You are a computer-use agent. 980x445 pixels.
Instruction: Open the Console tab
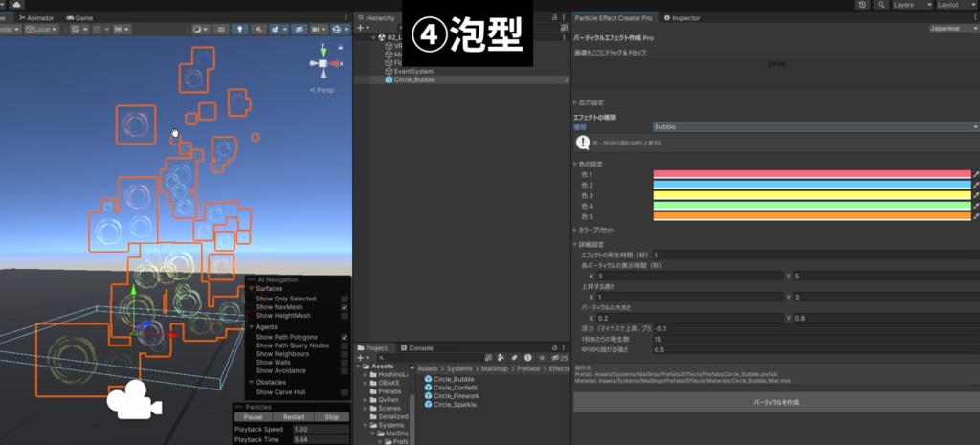(417, 348)
